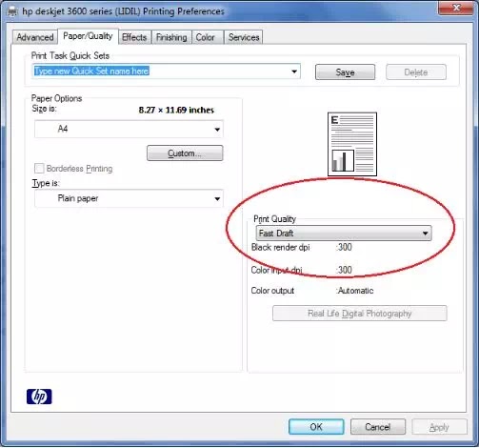The height and width of the screenshot is (448, 479).
Task: Close the Printing Preferences window
Action: tap(456, 8)
